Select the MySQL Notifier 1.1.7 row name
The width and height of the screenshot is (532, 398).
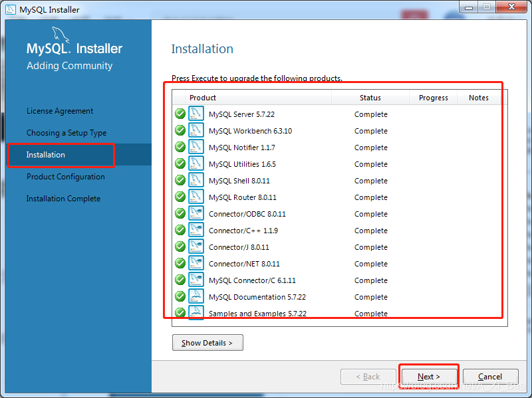[242, 148]
